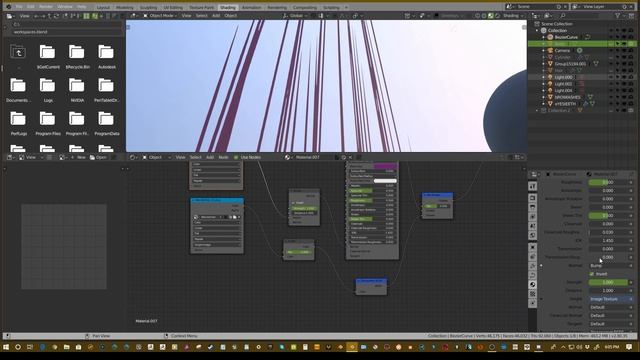640x360 pixels.
Task: Open the Material properties tab icon
Action: [x=533, y=284]
